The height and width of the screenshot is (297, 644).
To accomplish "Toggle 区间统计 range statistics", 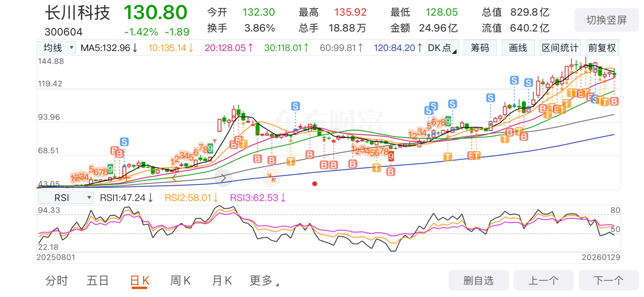I will coord(560,48).
